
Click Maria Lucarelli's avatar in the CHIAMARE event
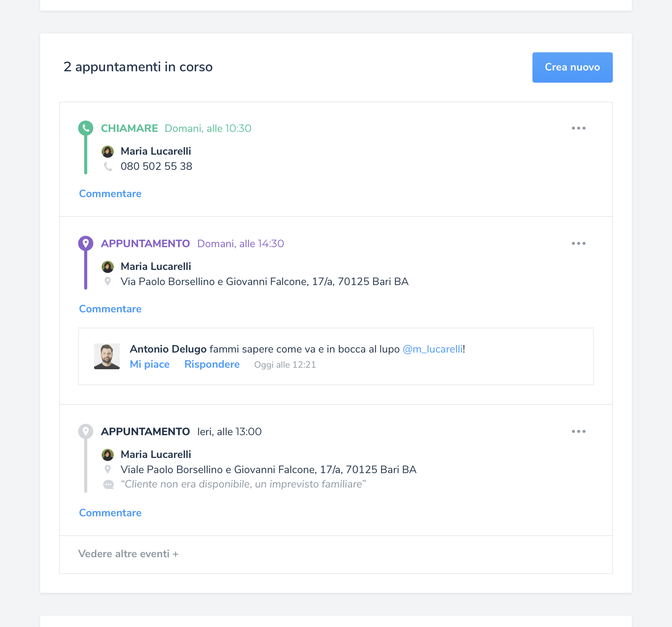point(108,151)
